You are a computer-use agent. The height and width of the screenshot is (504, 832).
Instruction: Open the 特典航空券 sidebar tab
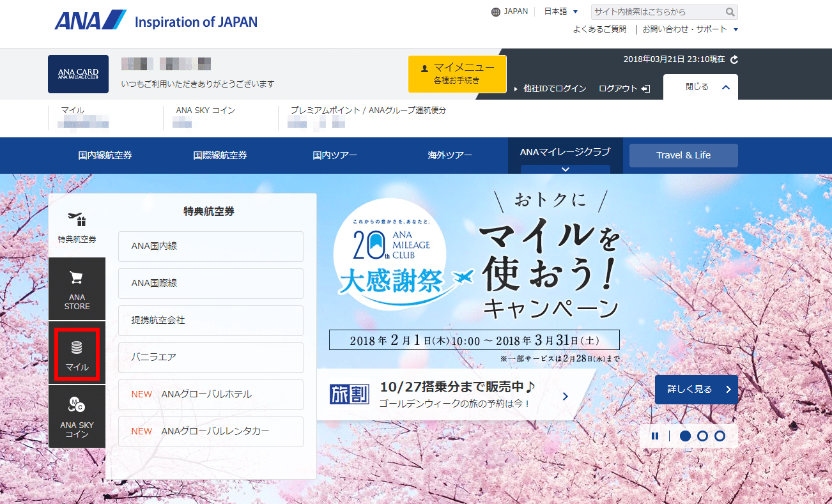tap(77, 228)
